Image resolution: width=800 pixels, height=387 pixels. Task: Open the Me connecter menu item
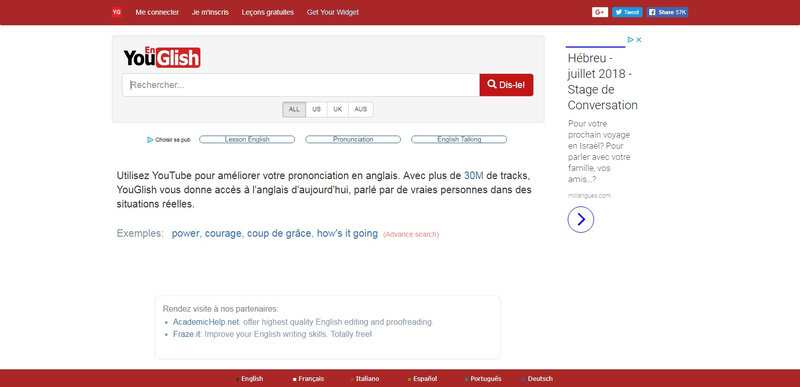(157, 12)
